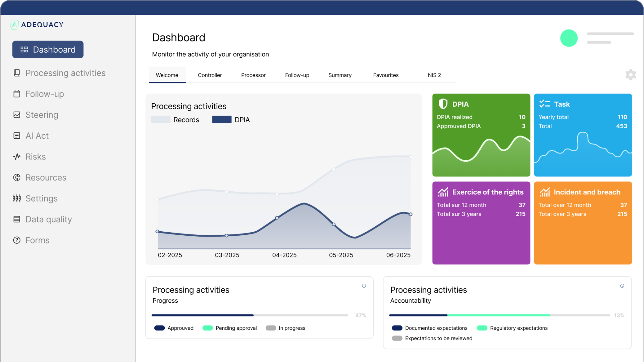Open AI Act in the sidebar
The width and height of the screenshot is (644, 362).
coord(37,136)
